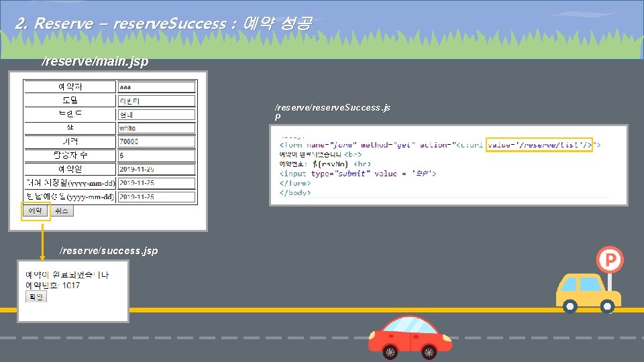Click the return date (반납예정일) input field

pos(156,197)
